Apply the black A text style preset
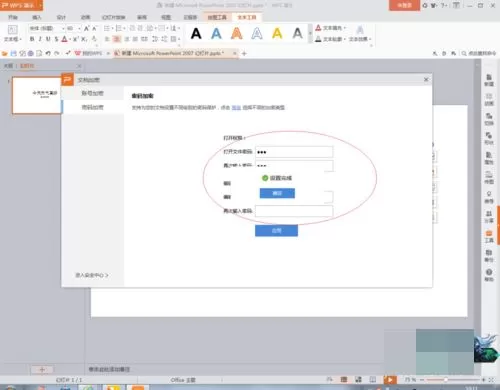 pos(196,33)
